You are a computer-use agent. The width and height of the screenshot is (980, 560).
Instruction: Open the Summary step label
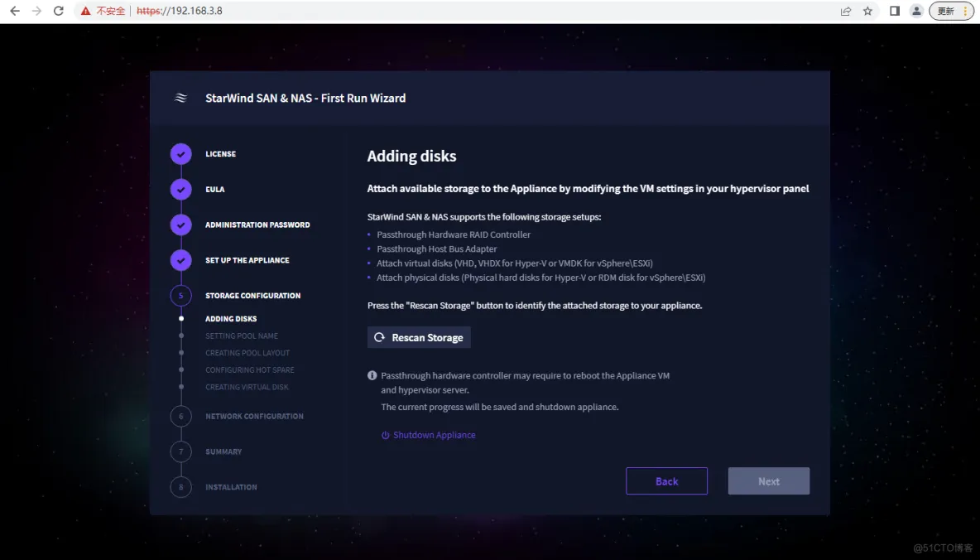coord(223,451)
